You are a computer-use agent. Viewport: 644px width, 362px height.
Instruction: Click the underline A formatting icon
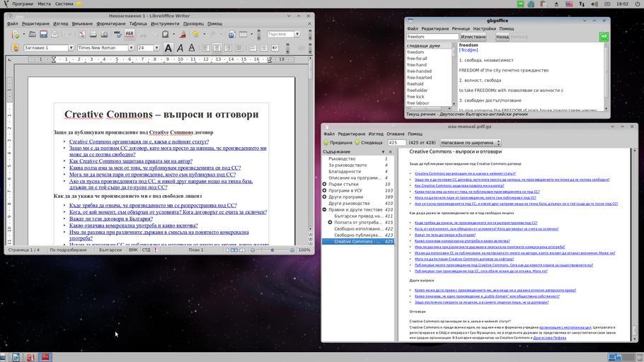(192, 48)
